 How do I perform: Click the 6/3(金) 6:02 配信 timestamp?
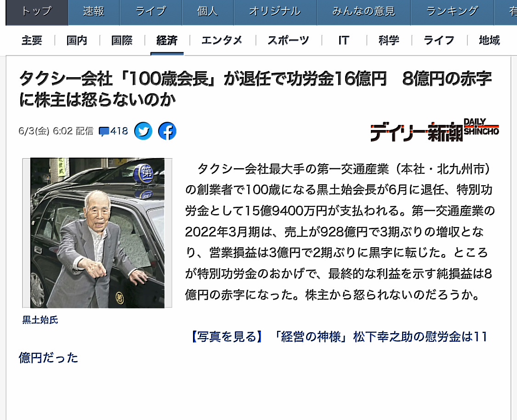point(56,131)
